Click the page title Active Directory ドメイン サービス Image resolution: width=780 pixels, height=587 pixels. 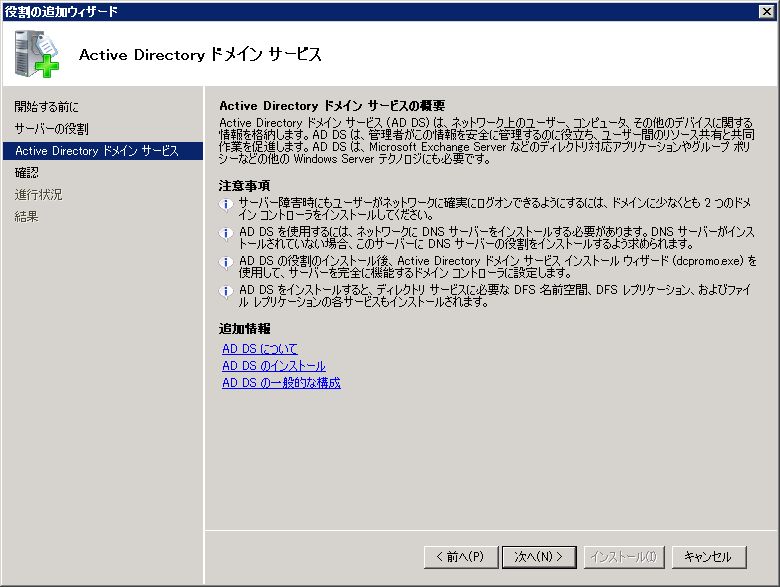pos(200,54)
